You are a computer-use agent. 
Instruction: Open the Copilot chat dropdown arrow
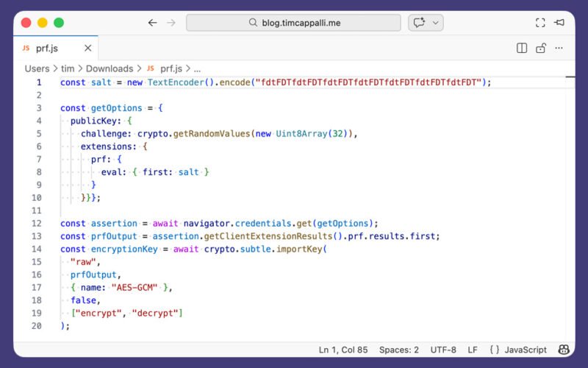pyautogui.click(x=436, y=23)
